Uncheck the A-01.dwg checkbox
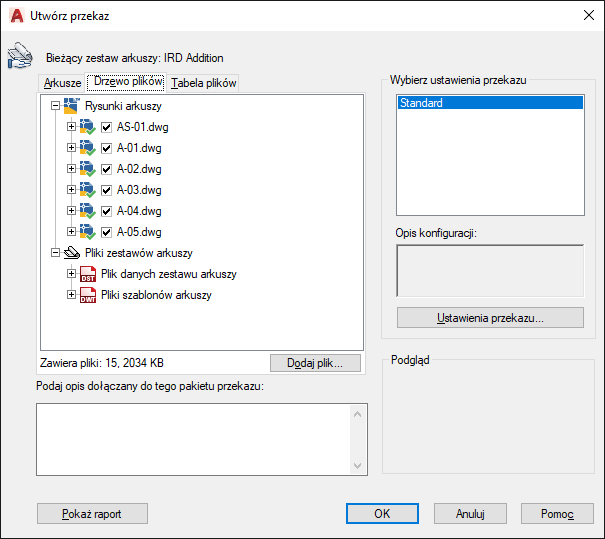 [106, 148]
